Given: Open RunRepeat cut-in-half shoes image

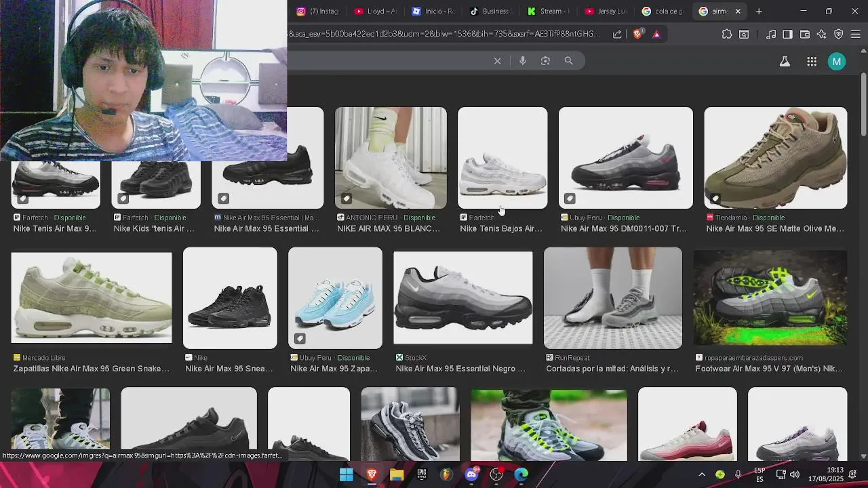Looking at the screenshot, I should (x=613, y=298).
